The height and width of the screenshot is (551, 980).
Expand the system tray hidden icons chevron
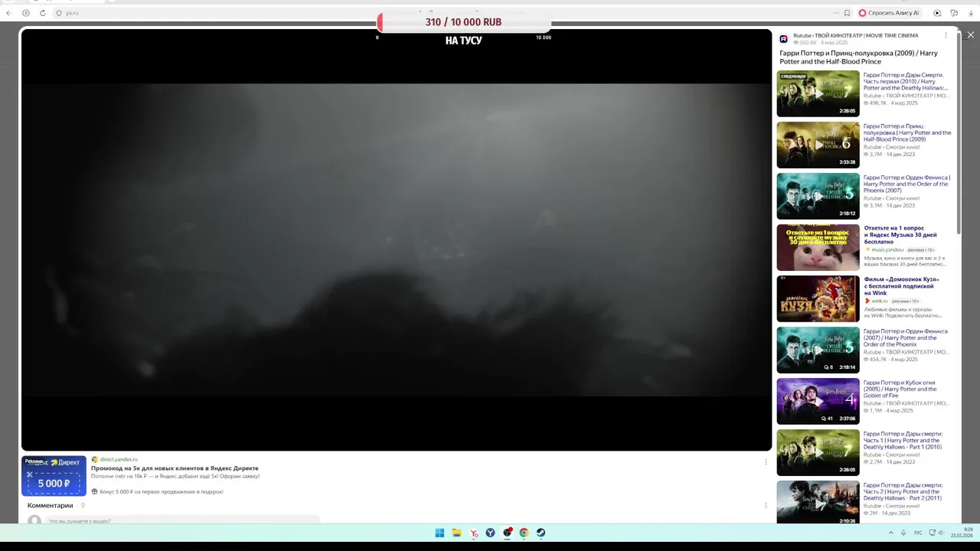[x=890, y=533]
